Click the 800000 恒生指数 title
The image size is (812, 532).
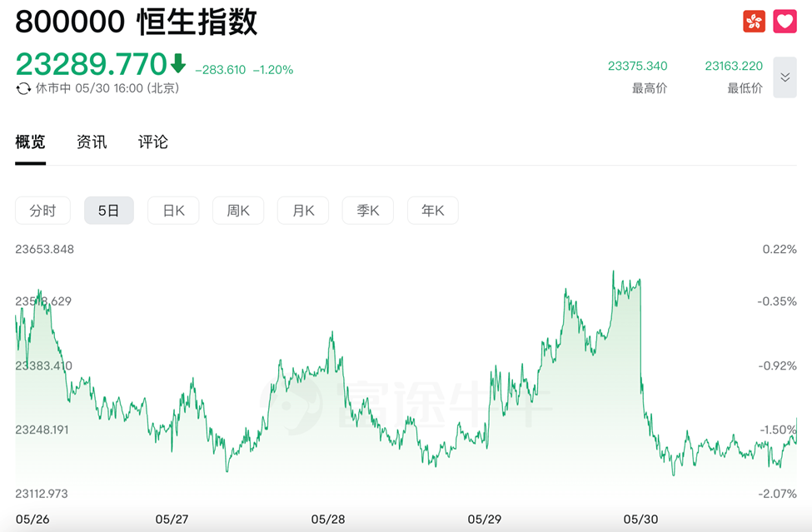137,22
